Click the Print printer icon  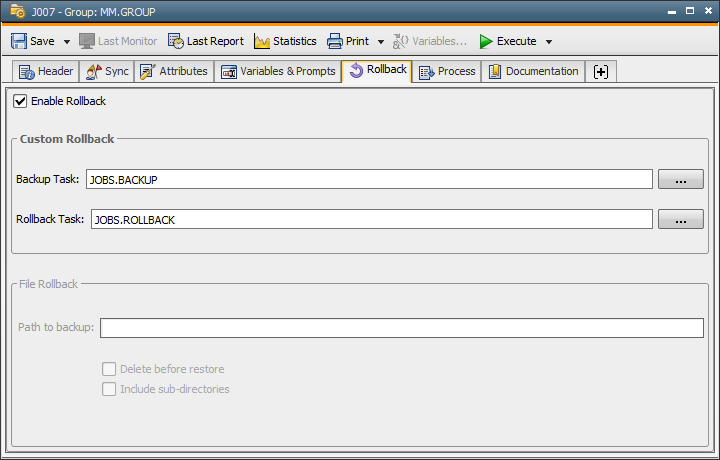pos(335,41)
